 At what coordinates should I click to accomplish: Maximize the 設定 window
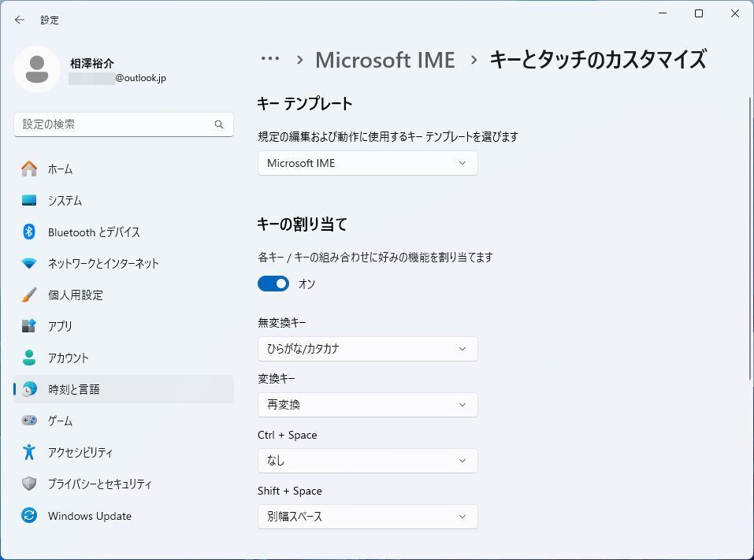pyautogui.click(x=699, y=13)
